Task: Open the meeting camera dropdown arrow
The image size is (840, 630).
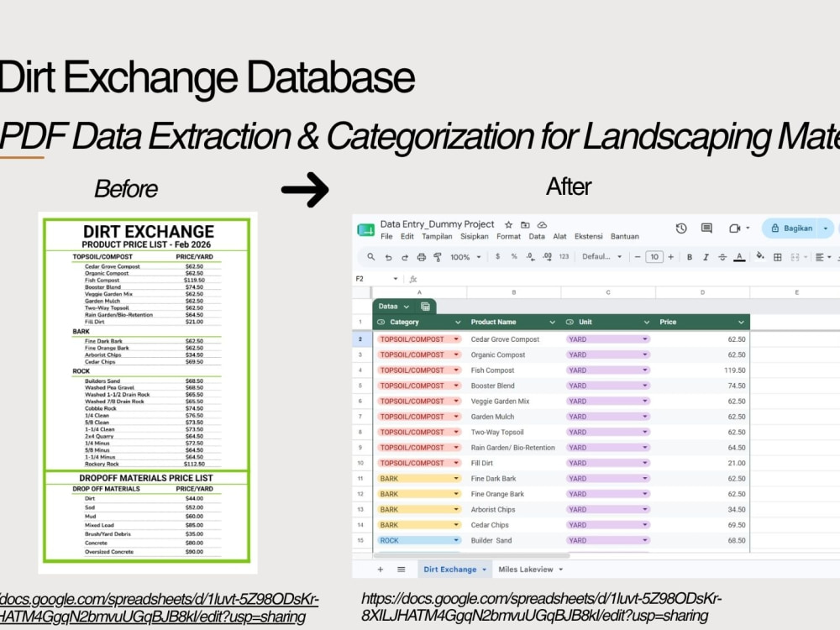Action: 748,228
